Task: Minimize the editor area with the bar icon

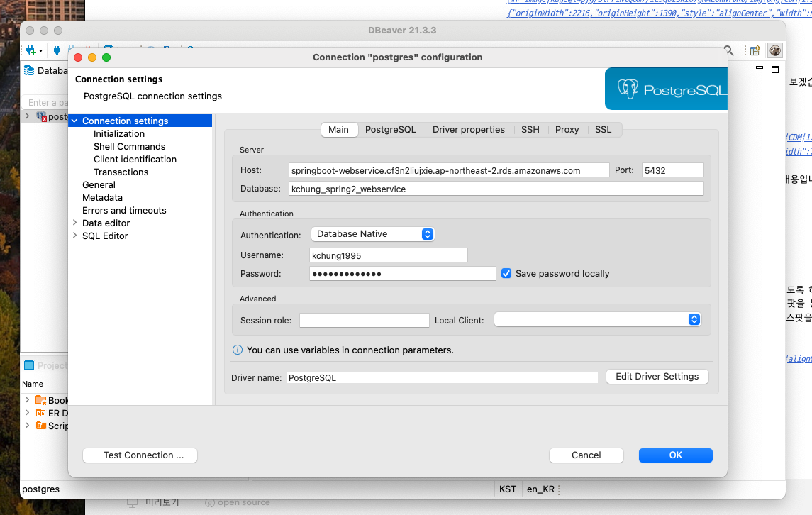Action: click(760, 67)
